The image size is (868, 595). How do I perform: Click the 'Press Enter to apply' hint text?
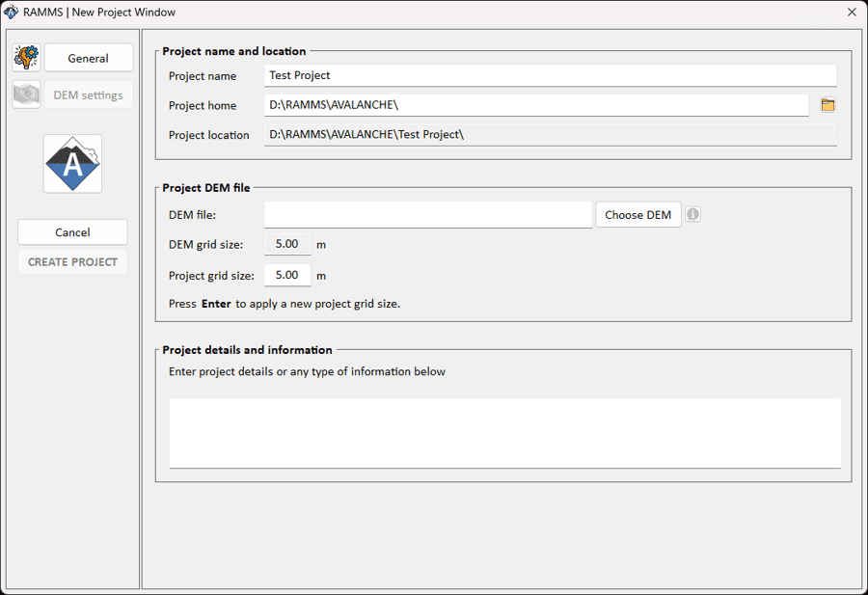285,304
